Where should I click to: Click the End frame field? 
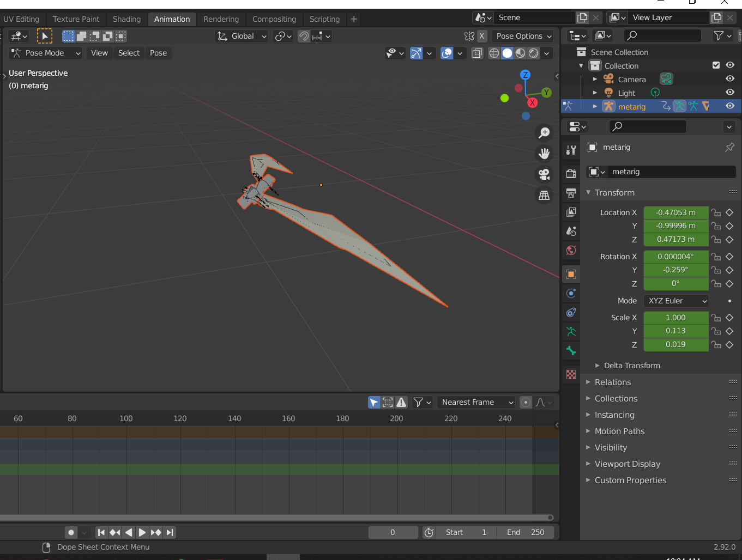pos(526,532)
